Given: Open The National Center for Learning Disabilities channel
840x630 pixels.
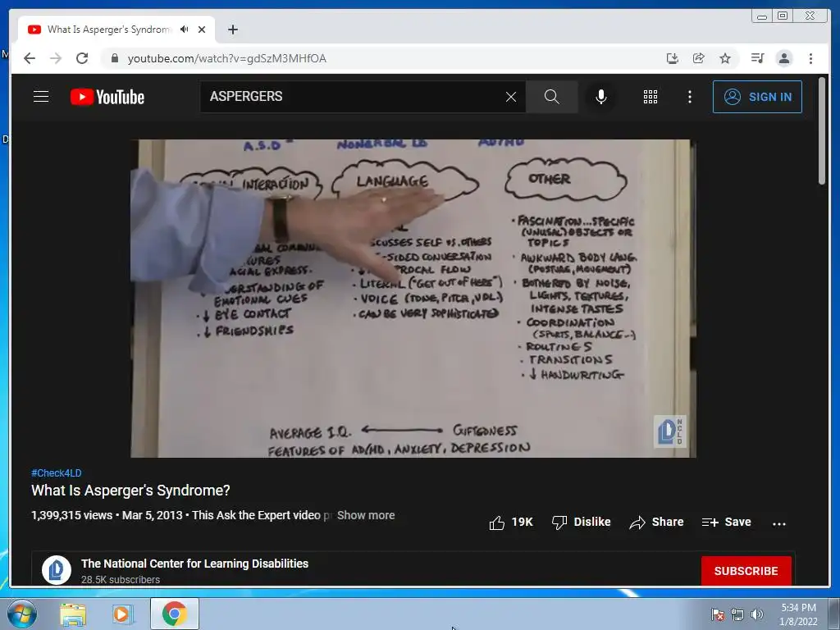Looking at the screenshot, I should (194, 564).
